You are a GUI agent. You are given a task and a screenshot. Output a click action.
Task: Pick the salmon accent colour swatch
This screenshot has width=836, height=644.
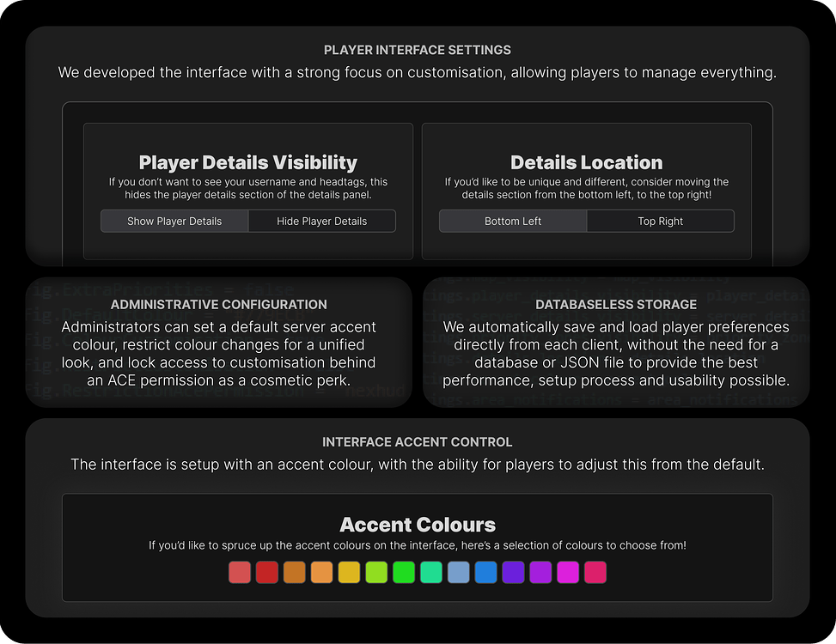[x=240, y=572]
